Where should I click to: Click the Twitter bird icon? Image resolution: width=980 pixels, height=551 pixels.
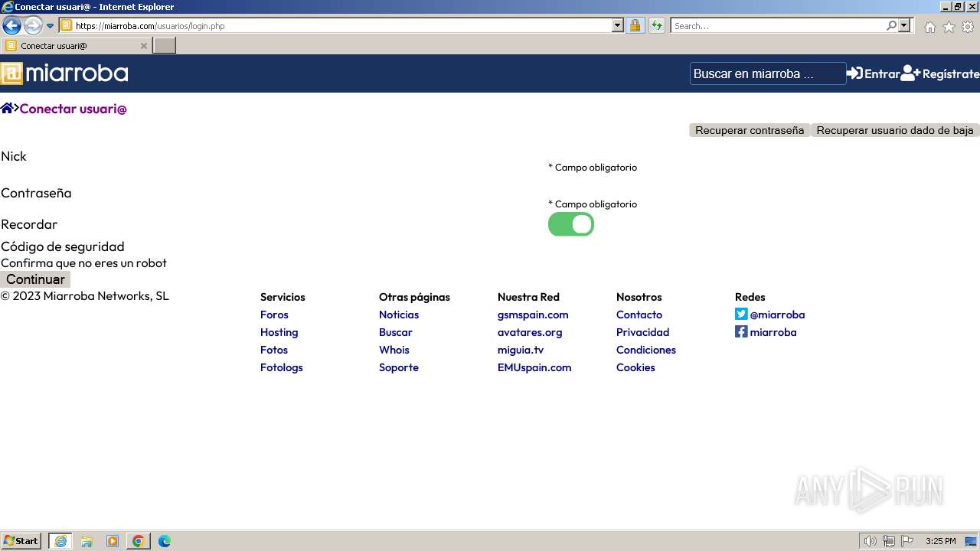741,314
